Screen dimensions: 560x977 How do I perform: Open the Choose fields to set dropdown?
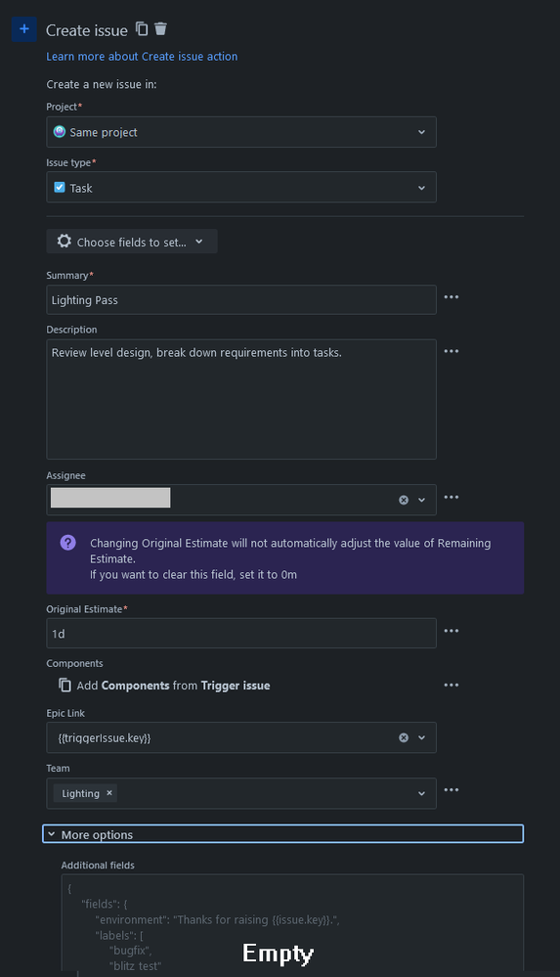(x=131, y=242)
